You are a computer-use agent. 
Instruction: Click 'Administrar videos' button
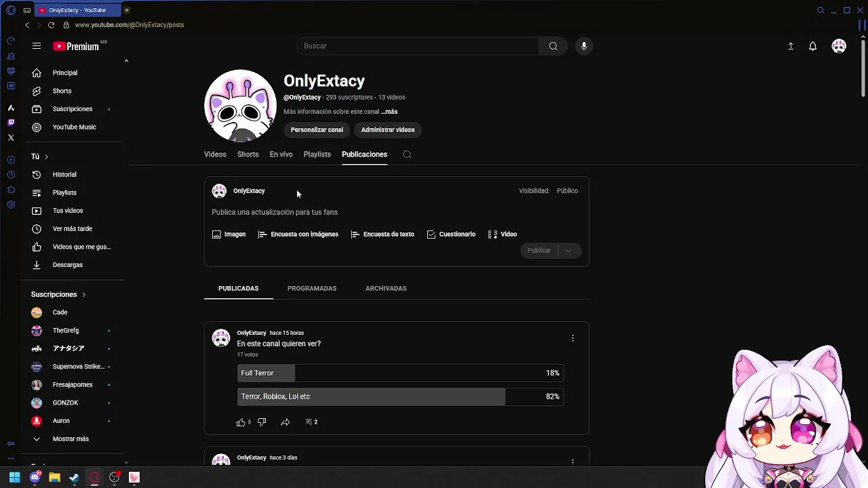[388, 130]
